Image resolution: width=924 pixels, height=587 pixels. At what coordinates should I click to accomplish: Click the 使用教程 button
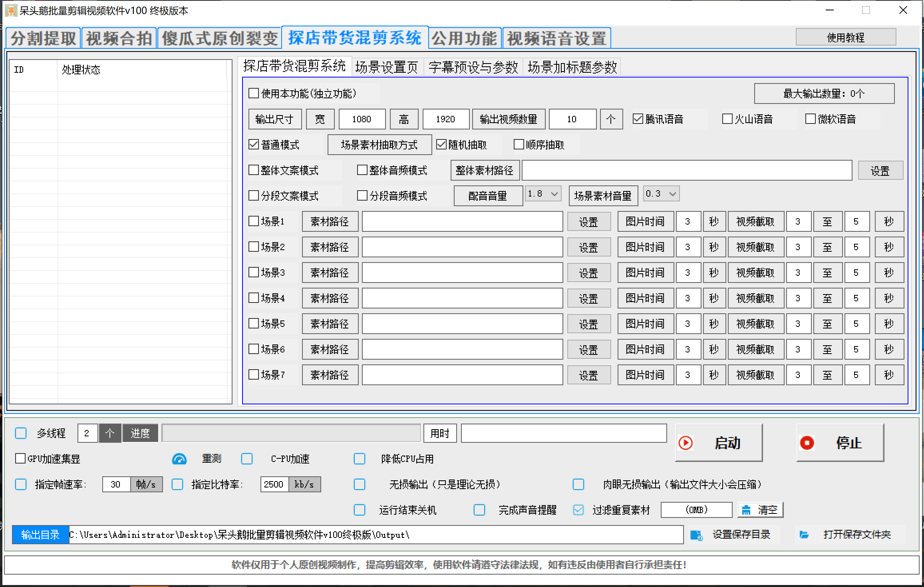[845, 38]
